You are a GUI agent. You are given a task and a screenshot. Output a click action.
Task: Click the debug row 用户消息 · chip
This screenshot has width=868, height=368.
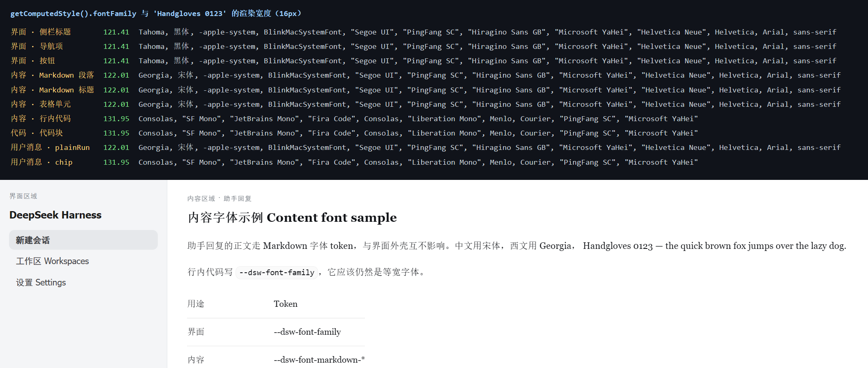coord(354,162)
